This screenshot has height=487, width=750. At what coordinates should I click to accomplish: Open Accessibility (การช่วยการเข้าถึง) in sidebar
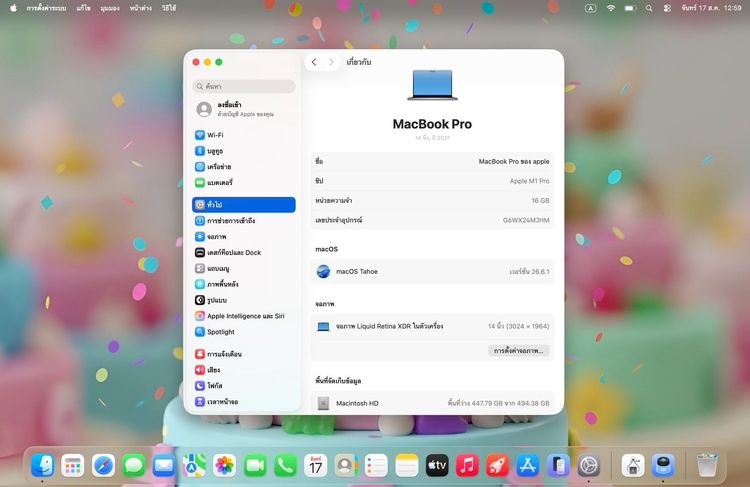[243, 221]
